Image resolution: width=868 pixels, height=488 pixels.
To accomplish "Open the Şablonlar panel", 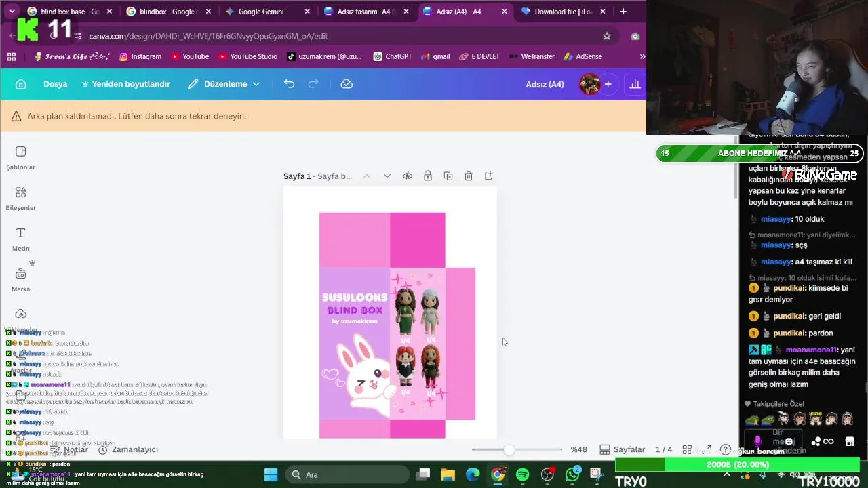I will click(20, 158).
